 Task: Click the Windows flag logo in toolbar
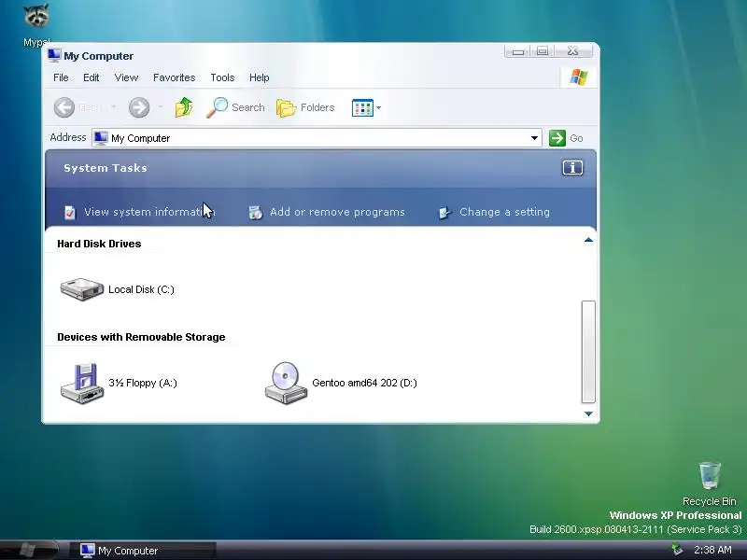[579, 77]
